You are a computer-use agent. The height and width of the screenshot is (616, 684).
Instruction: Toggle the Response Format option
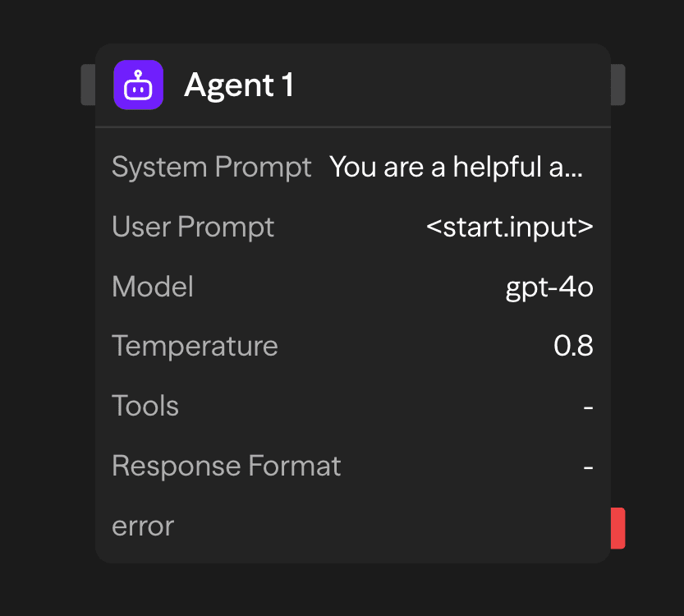click(353, 466)
